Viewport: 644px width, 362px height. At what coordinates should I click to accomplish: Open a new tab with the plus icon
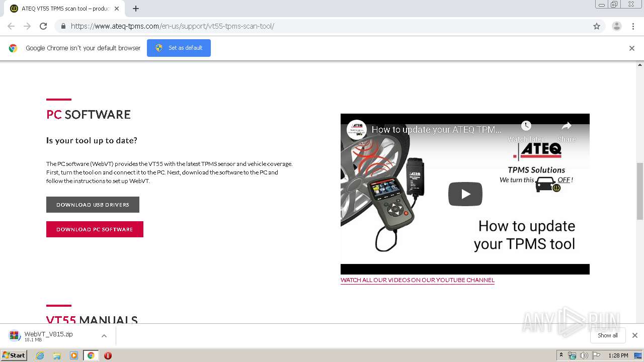coord(136,9)
